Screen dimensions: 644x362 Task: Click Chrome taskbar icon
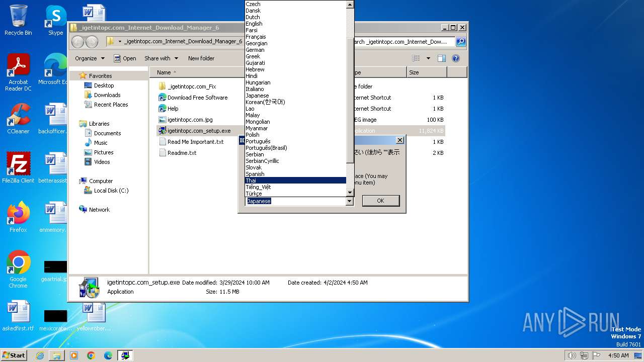point(91,355)
